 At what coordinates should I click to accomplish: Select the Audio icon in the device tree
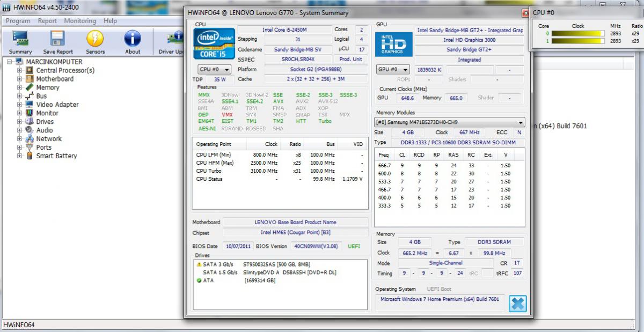(30, 130)
